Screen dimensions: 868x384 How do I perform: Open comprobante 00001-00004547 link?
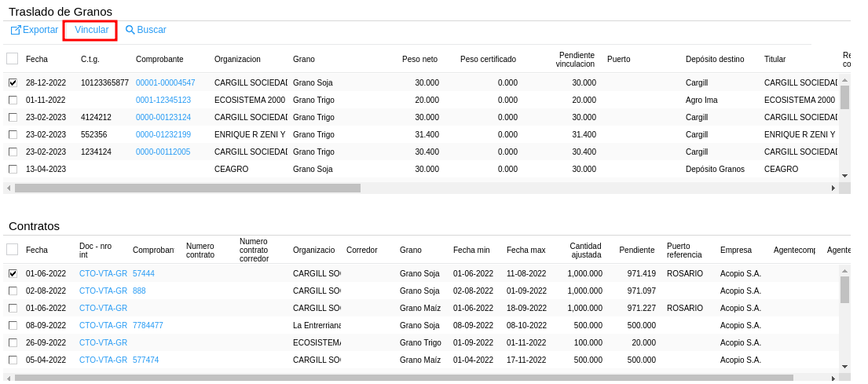pos(165,82)
